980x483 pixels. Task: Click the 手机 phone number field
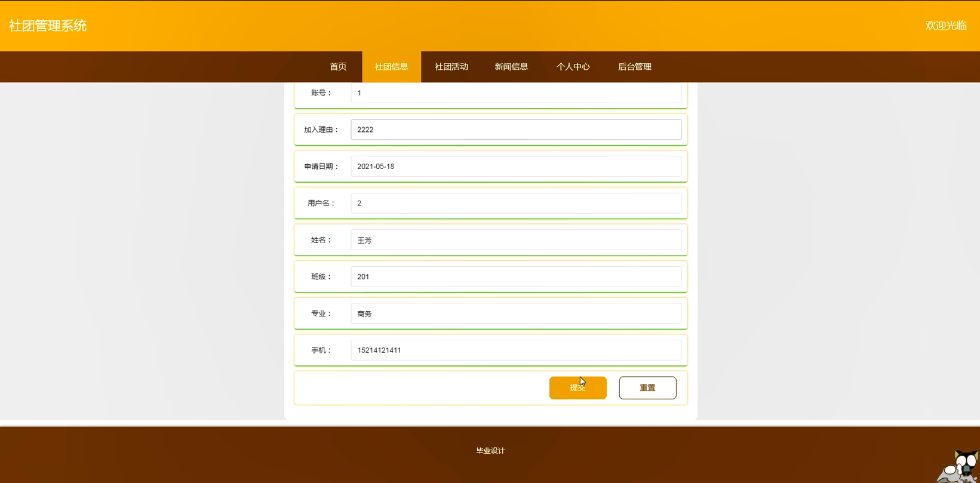[515, 350]
